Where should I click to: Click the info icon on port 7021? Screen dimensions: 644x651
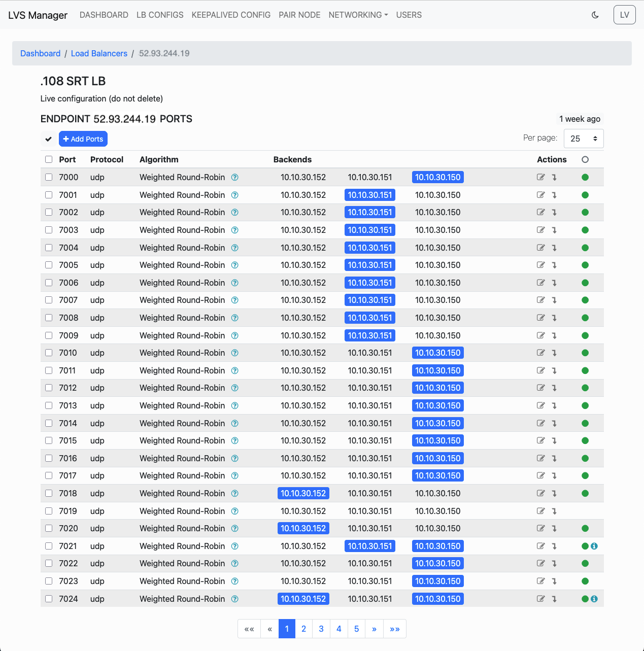(594, 546)
